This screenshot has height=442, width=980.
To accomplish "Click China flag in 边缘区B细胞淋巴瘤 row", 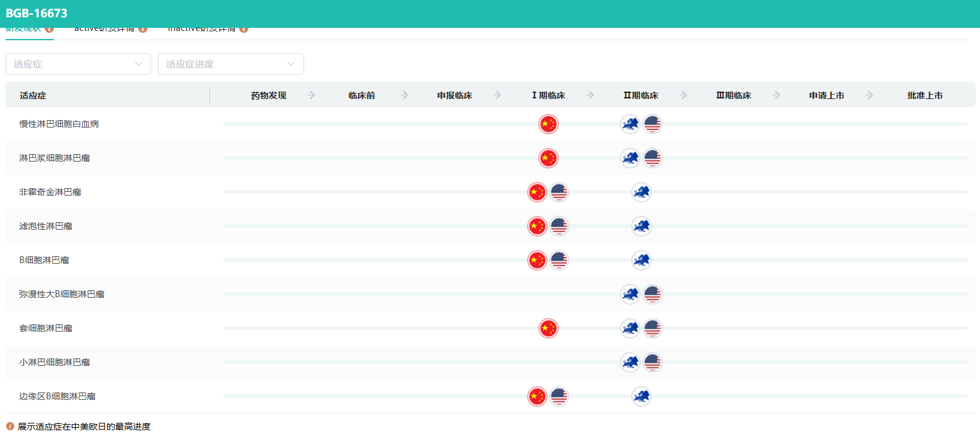I will click(537, 396).
